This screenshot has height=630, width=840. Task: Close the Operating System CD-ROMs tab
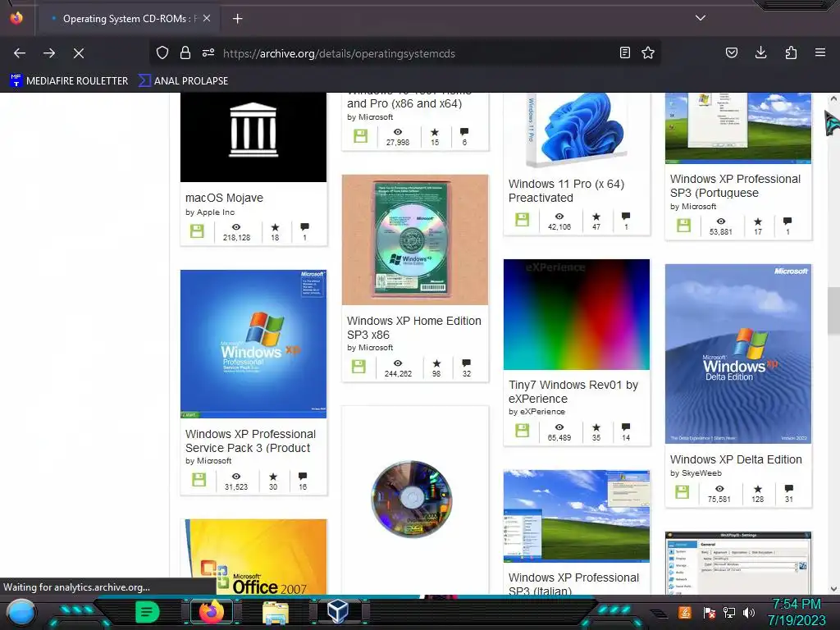[x=207, y=18]
